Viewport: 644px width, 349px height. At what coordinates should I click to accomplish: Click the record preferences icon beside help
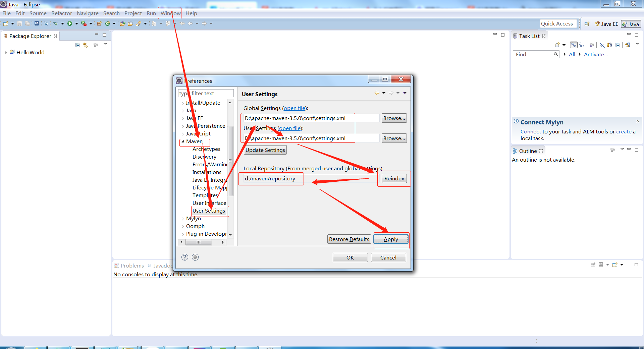pos(195,257)
